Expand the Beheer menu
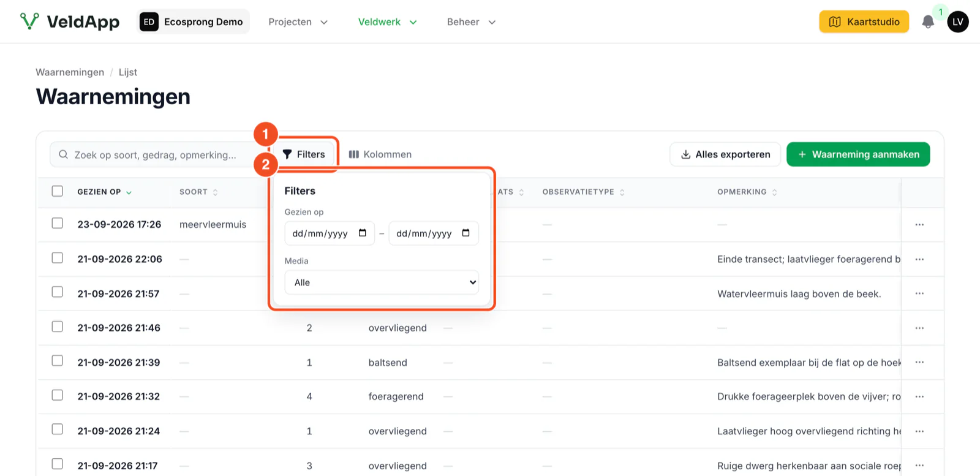Screen dimensions: 980x476 (472, 22)
